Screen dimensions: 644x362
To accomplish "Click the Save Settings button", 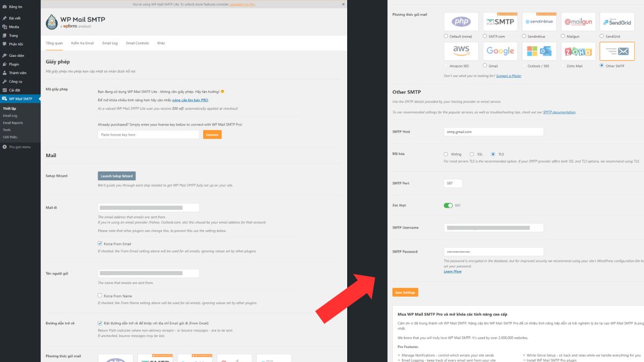I will (405, 292).
